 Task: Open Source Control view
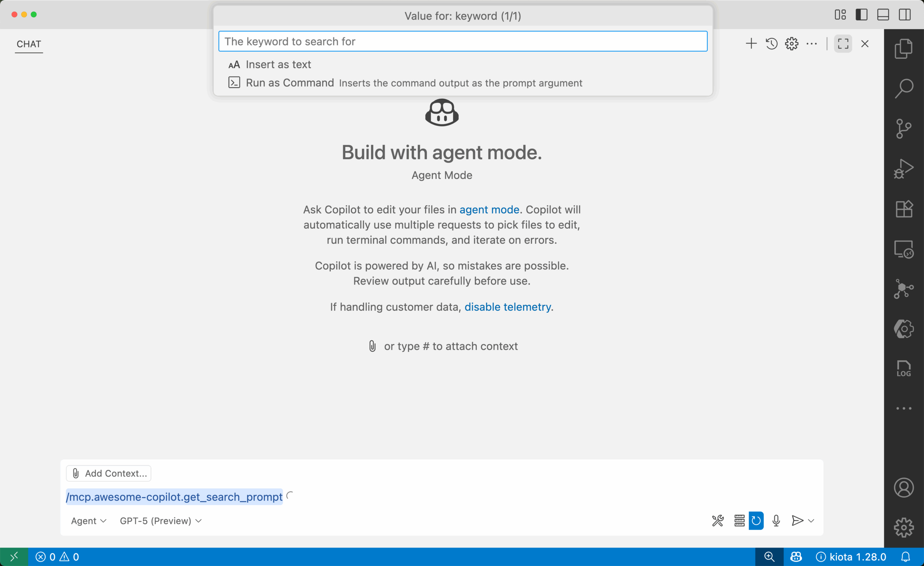pyautogui.click(x=903, y=129)
